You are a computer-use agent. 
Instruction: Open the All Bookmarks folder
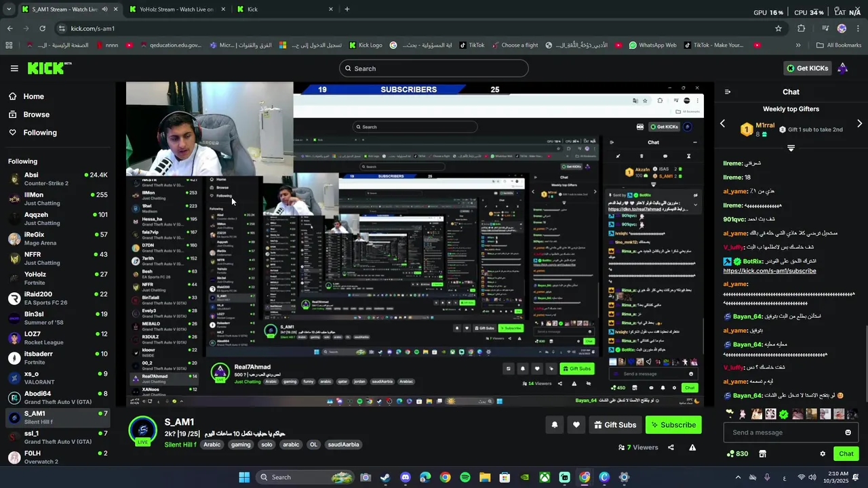839,45
